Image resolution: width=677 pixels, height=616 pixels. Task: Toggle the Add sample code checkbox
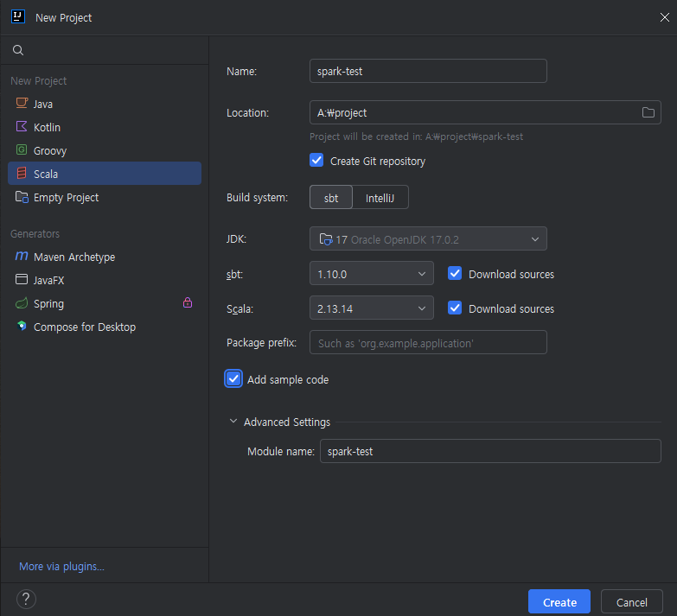pos(233,379)
